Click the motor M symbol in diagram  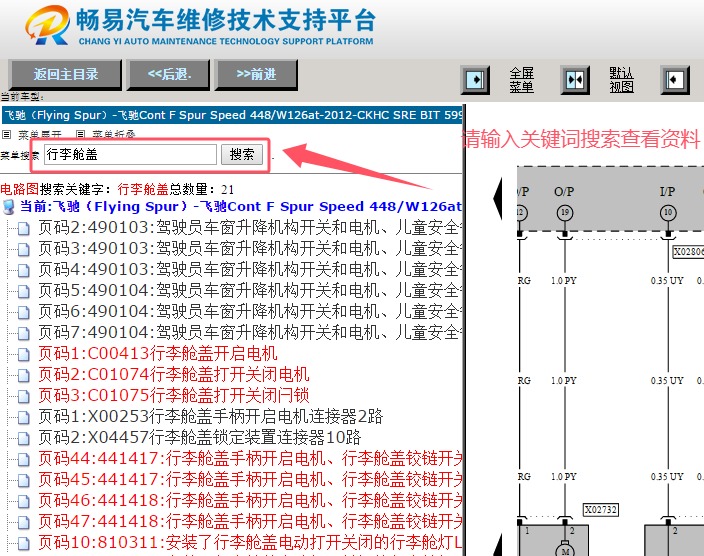click(x=565, y=551)
